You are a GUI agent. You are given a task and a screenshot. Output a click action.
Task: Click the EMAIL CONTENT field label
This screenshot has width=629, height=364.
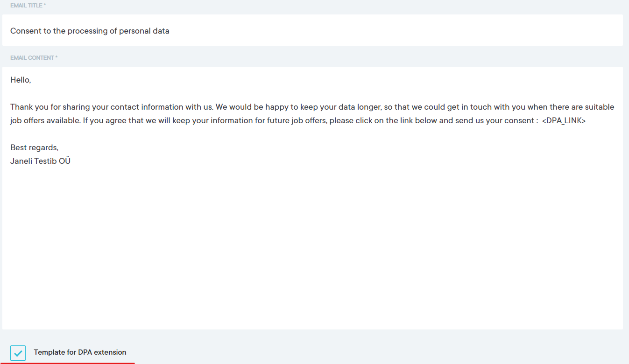tap(34, 58)
